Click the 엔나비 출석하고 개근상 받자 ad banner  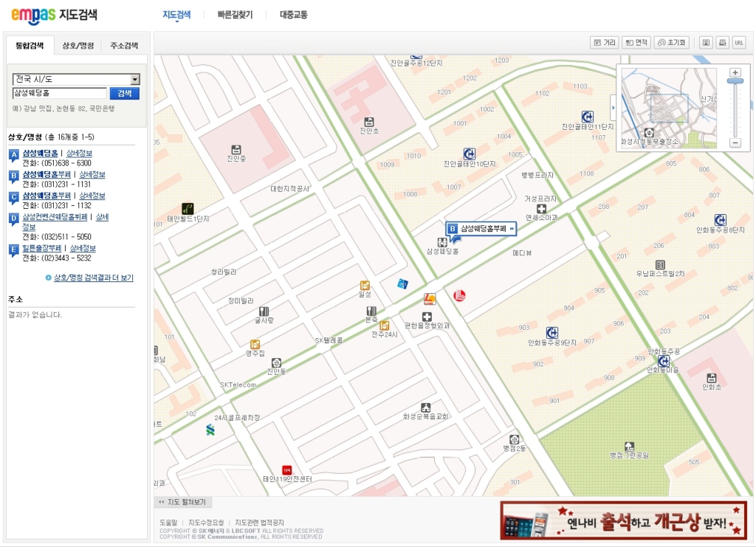coord(623,520)
